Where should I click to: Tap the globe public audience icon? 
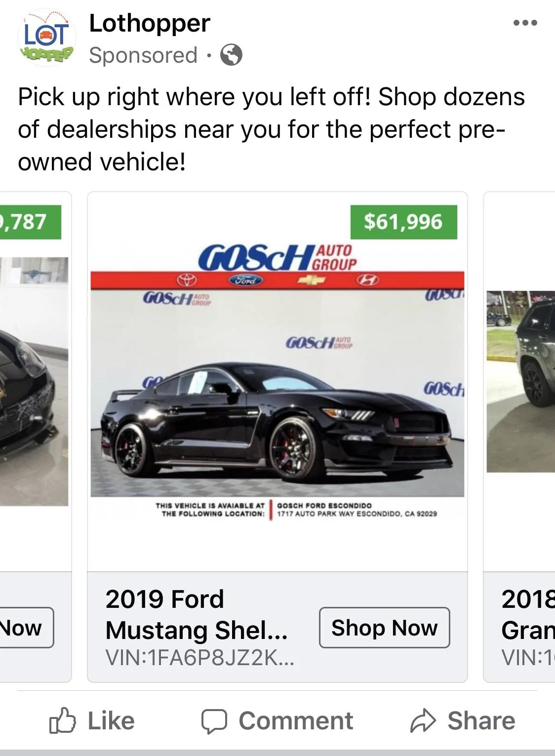[231, 55]
